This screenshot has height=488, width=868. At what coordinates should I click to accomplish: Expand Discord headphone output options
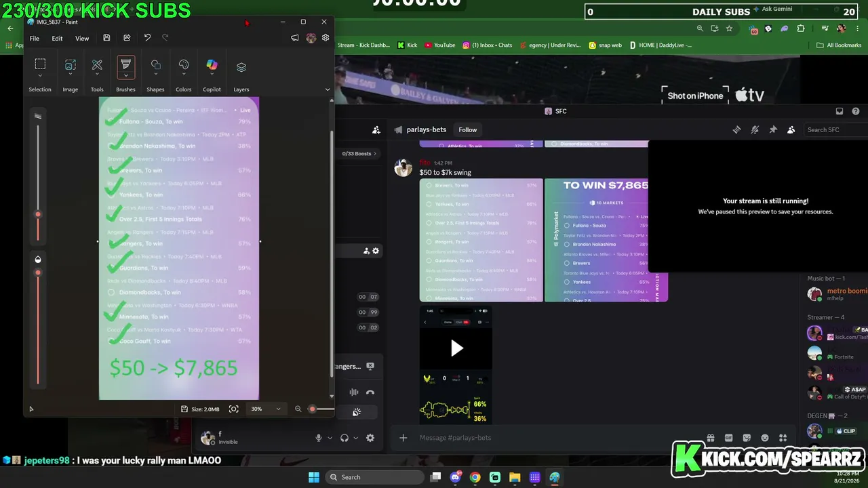[x=355, y=438]
